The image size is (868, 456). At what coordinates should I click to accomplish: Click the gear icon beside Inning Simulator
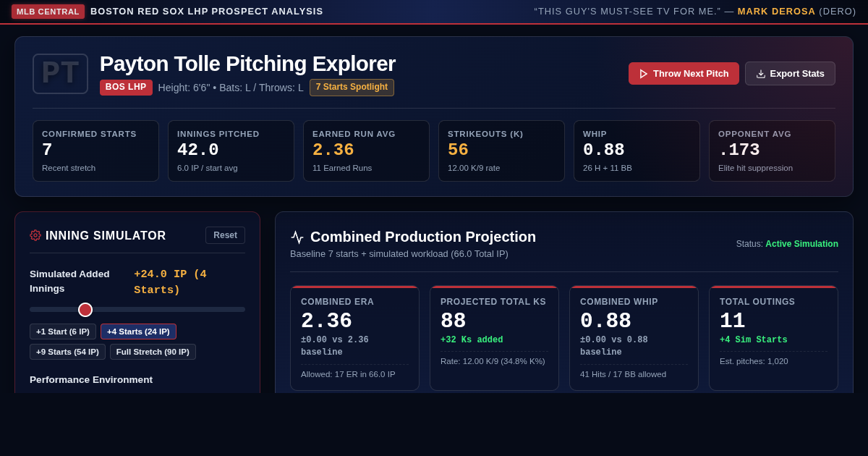[x=35, y=235]
